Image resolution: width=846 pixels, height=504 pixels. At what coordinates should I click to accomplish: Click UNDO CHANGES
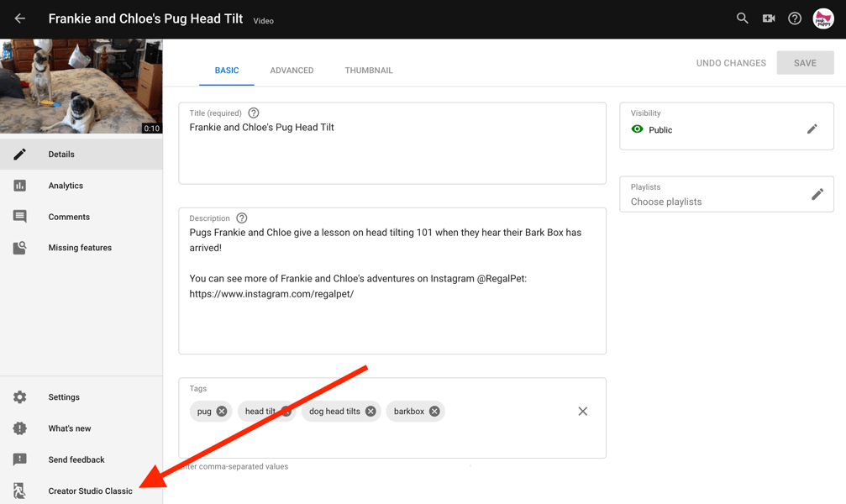731,63
